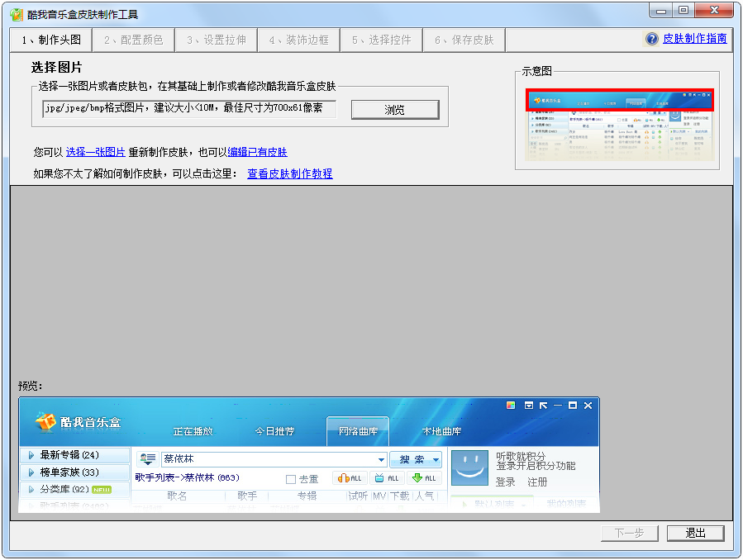Click the smiley face avatar in preview
This screenshot has width=743, height=560.
(x=469, y=467)
